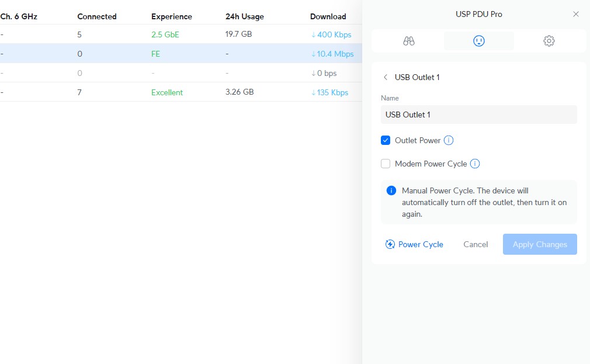Show info for Outlet Power
The height and width of the screenshot is (364, 590).
[x=449, y=140]
